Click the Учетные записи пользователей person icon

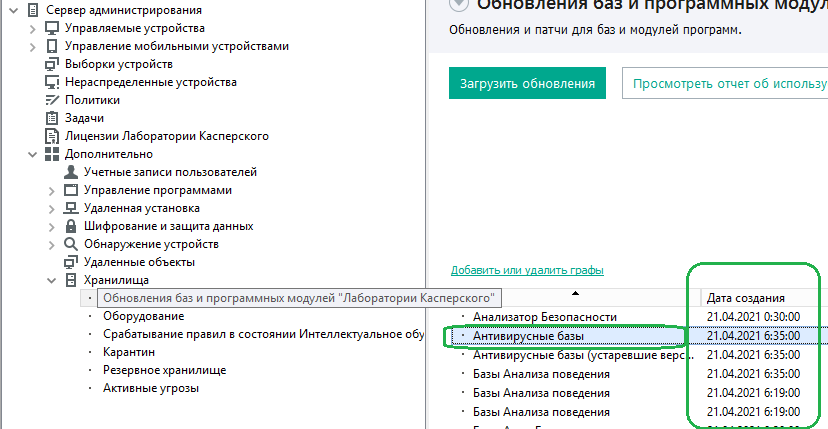[x=71, y=172]
